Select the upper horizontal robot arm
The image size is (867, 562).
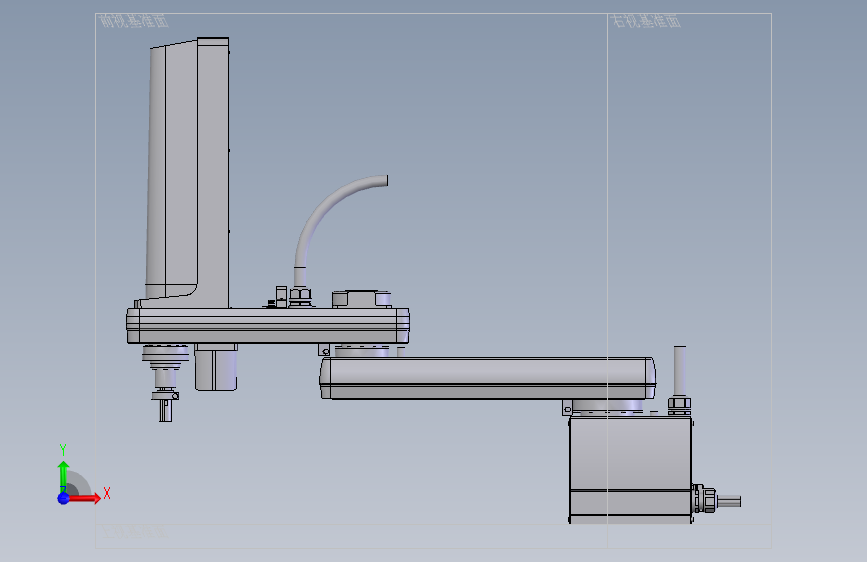click(x=268, y=326)
